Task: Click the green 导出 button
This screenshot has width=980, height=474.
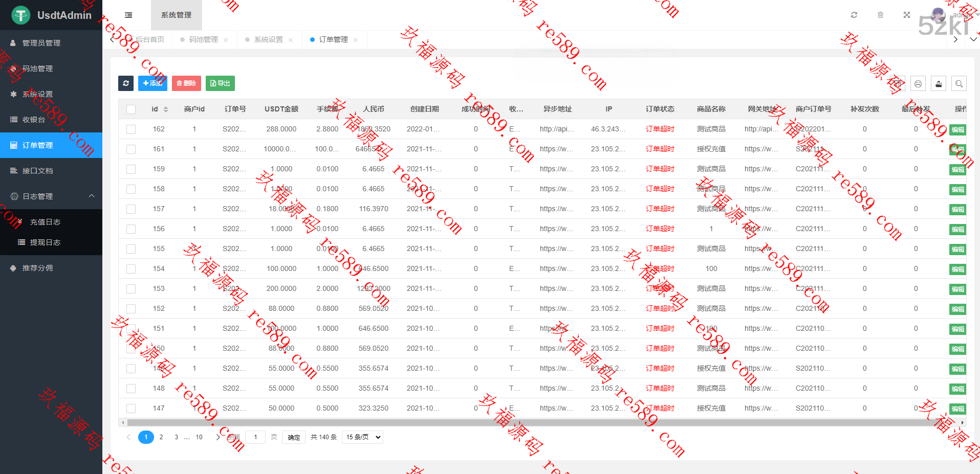Action: (220, 83)
